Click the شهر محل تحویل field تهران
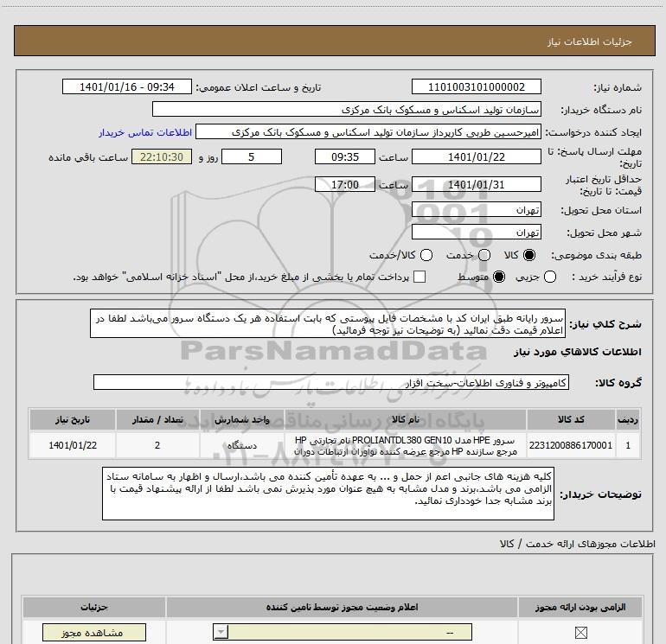The image size is (666, 644). click(476, 233)
